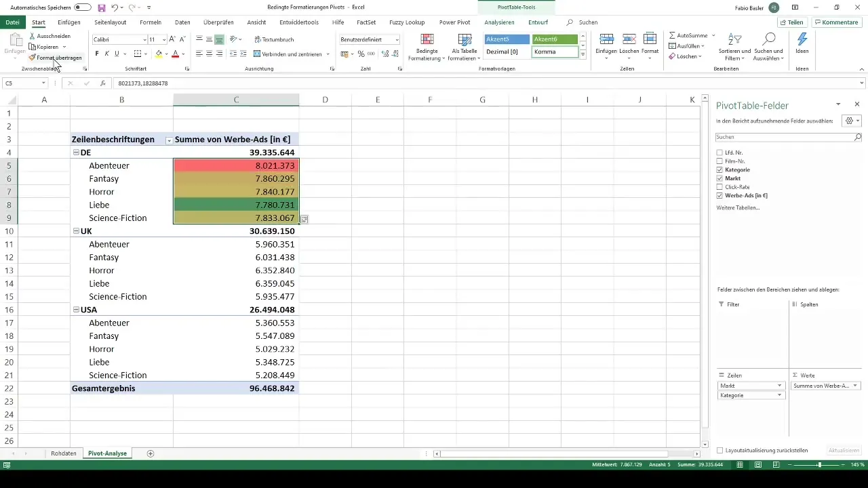
Task: Apply the Akzent5 blue cell style
Action: coord(507,39)
